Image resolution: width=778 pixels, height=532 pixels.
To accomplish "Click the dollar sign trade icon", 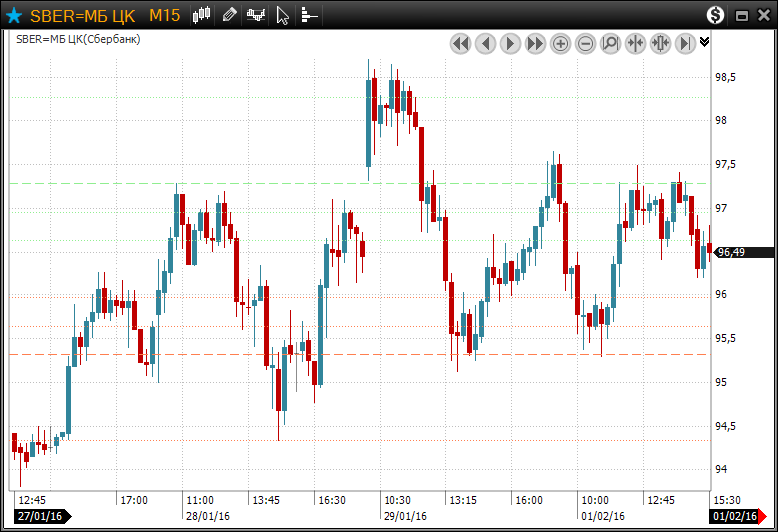I will coord(715,15).
